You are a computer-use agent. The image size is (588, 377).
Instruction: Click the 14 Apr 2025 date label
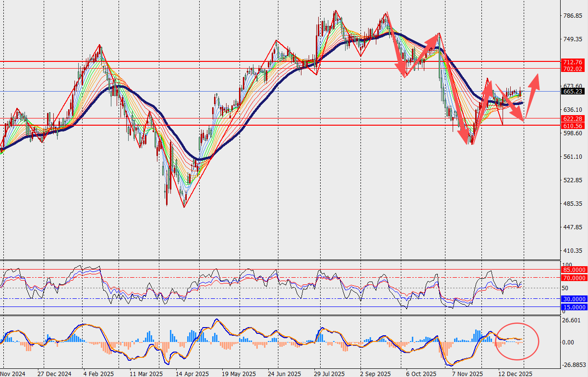tap(192, 373)
